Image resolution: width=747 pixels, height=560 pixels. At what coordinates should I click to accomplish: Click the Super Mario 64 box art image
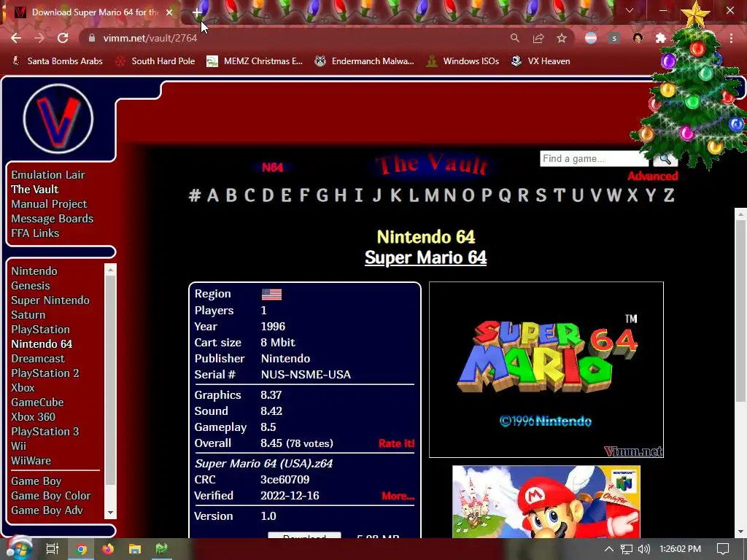[546, 502]
